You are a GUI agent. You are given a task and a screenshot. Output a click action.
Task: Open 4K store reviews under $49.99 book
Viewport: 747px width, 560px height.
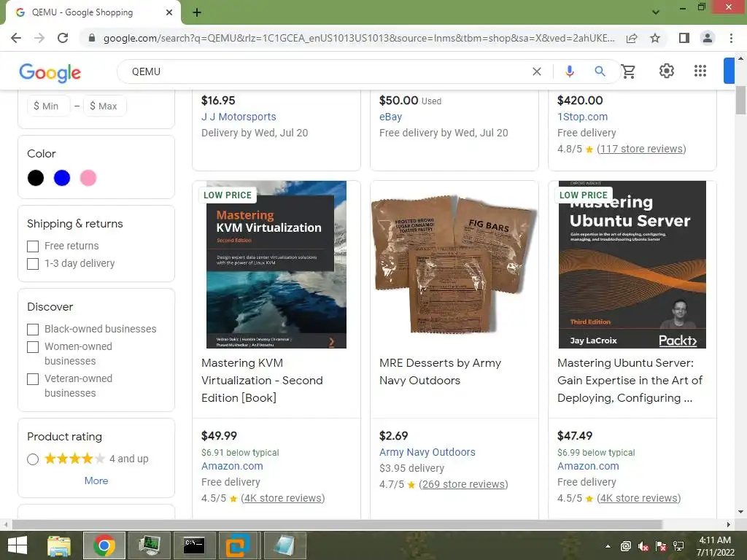pyautogui.click(x=283, y=498)
